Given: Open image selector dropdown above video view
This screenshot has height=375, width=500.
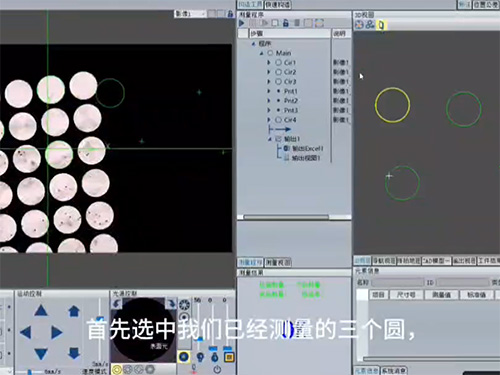Looking at the screenshot, I should (190, 14).
